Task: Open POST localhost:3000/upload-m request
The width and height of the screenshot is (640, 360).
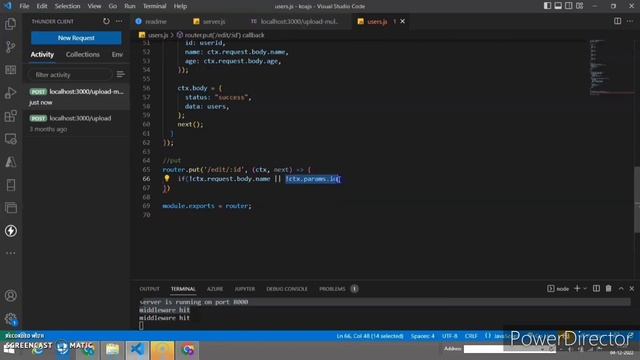Action: pos(77,96)
